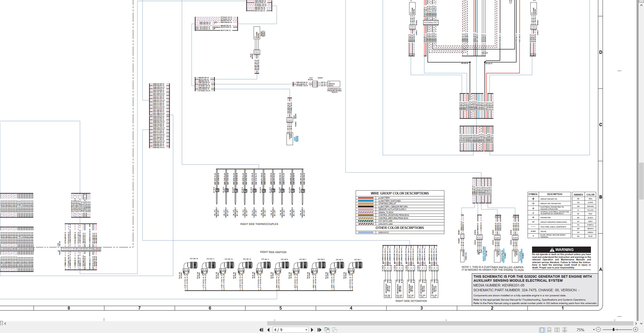
Task: Click the vertical scrollbar thumb
Action: click(x=641, y=181)
